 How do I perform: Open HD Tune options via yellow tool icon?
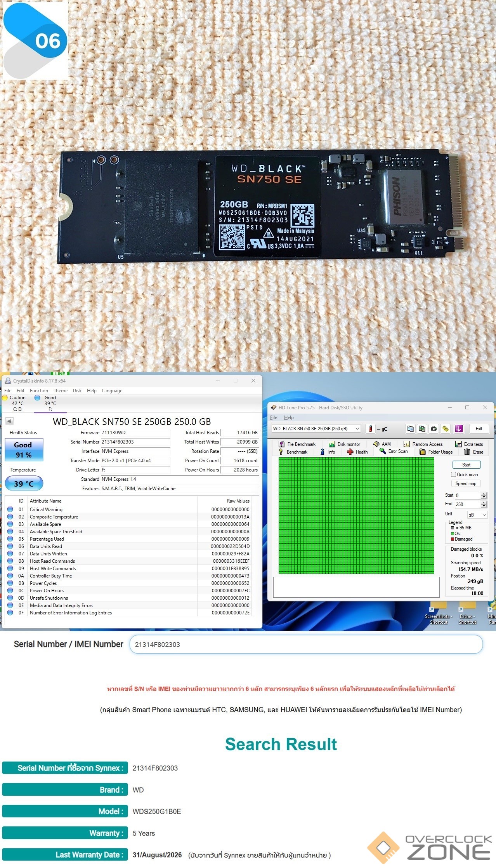446,429
